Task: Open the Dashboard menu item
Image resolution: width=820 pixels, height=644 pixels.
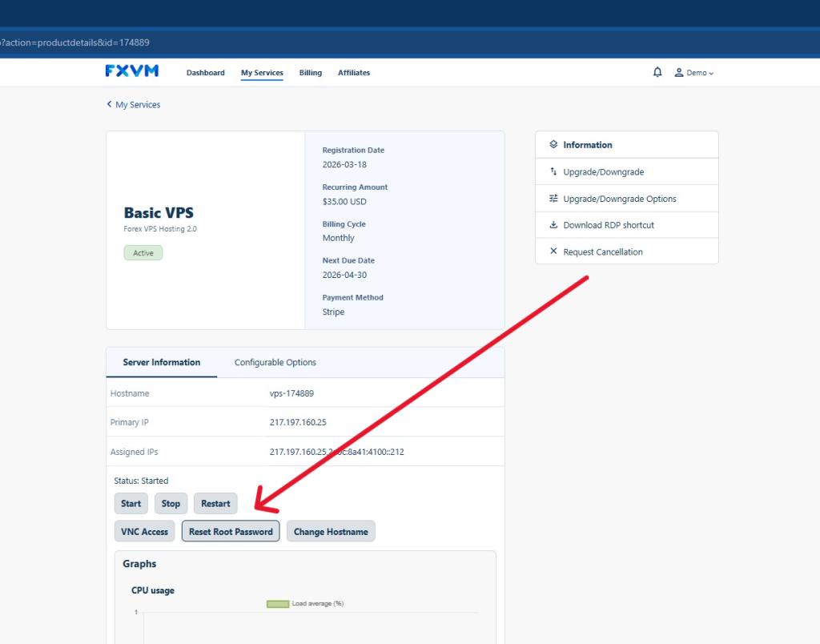Action: (x=205, y=73)
